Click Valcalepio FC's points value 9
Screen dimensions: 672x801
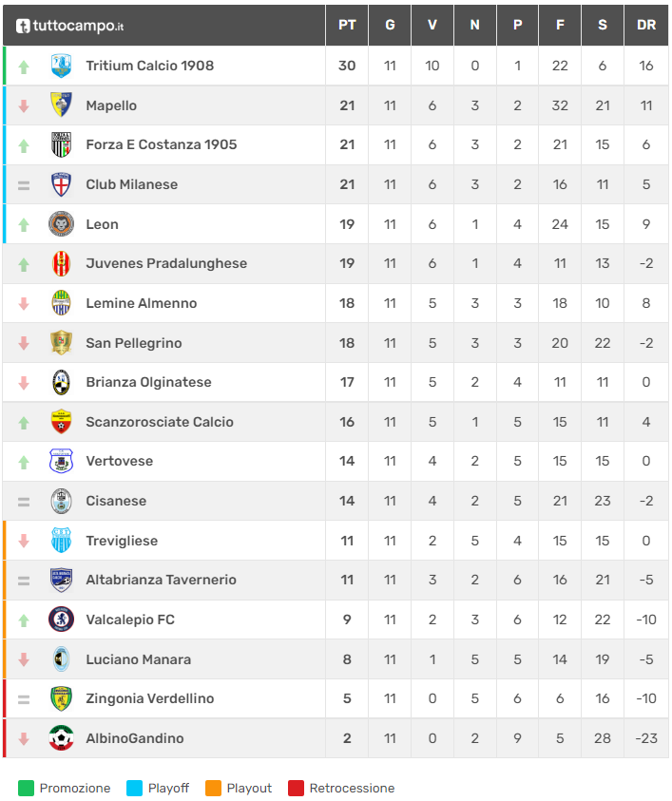click(347, 620)
